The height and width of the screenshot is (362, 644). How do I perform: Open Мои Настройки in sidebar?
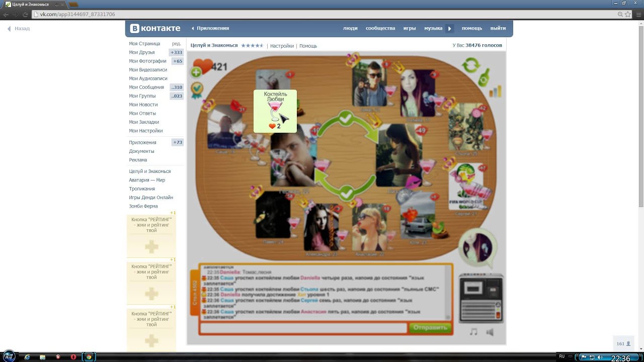[x=146, y=131]
